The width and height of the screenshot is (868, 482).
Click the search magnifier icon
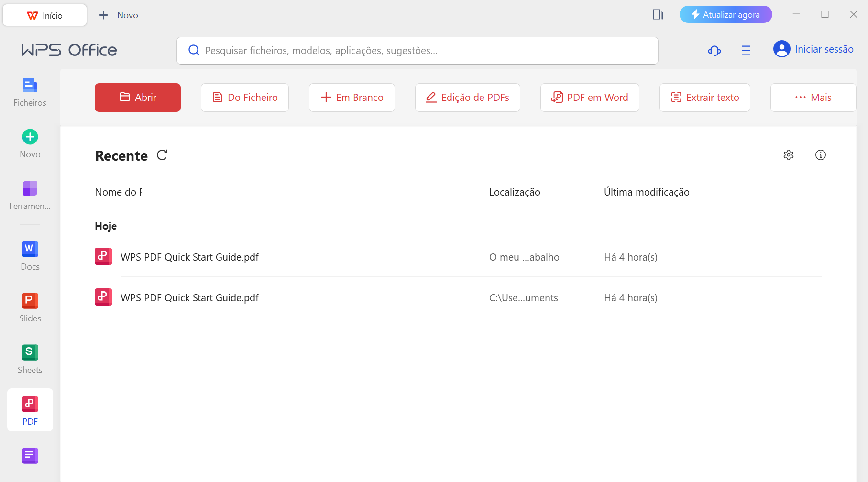tap(194, 50)
